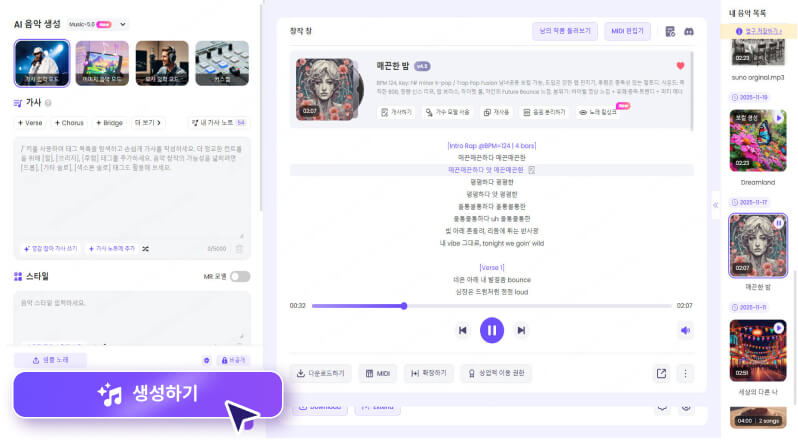Open the MIDI 편집기 tab button
The image size is (798, 443).
click(x=627, y=32)
